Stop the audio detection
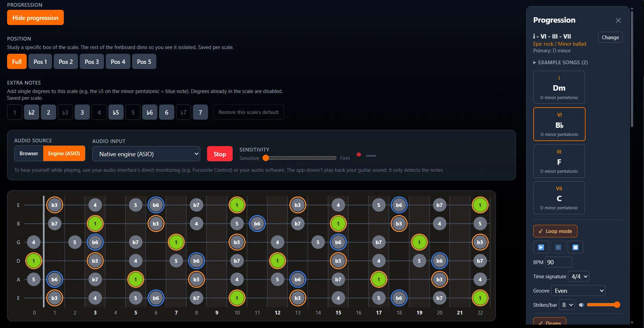The width and height of the screenshot is (644, 328). point(220,154)
